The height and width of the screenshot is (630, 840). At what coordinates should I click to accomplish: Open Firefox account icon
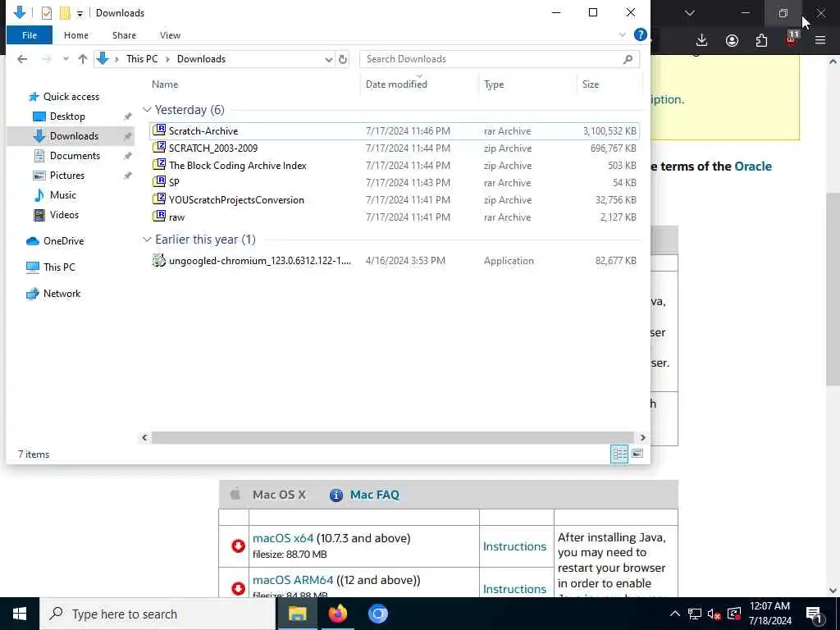coord(732,40)
